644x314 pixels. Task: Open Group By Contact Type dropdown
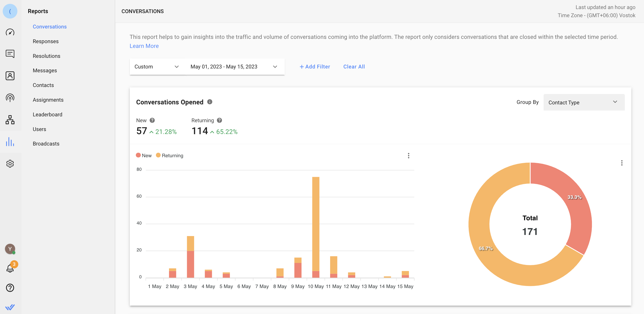coord(584,102)
